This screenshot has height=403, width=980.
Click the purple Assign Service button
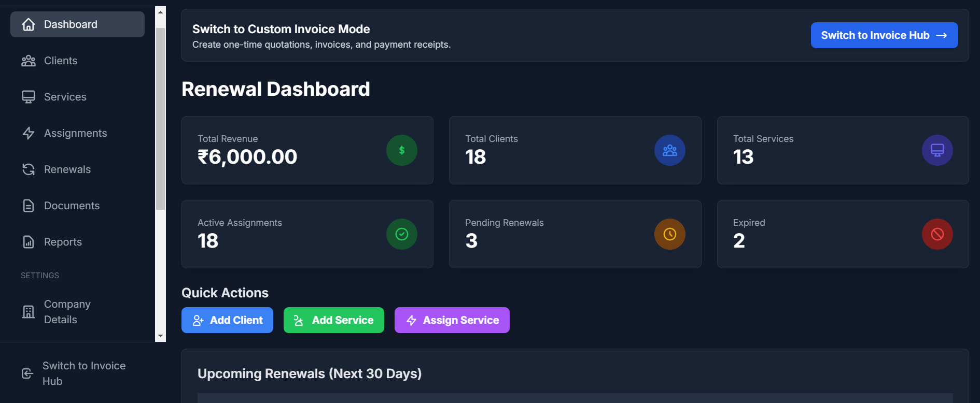pos(452,320)
